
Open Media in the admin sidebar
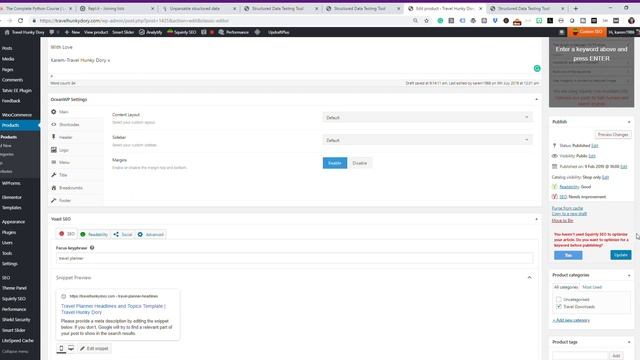tap(8, 59)
